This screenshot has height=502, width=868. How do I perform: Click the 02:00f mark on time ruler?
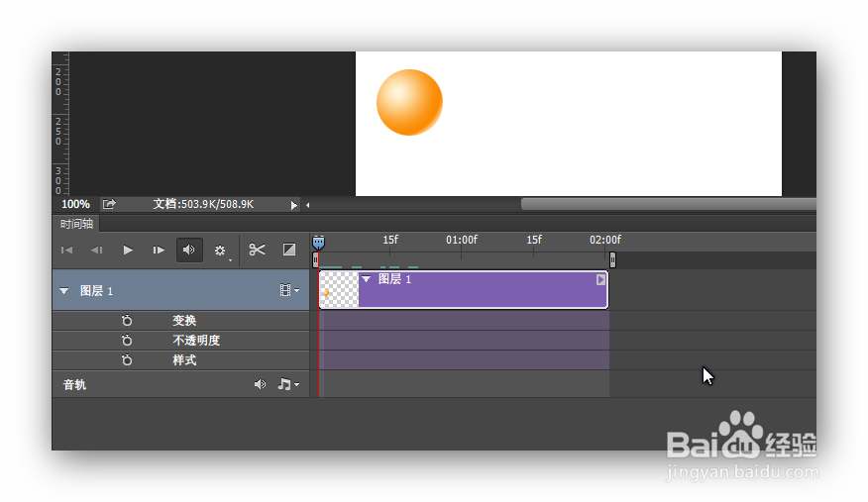tap(605, 240)
